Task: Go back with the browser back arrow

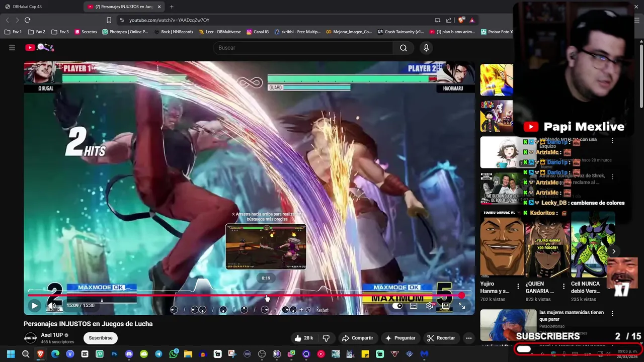Action: point(7,20)
